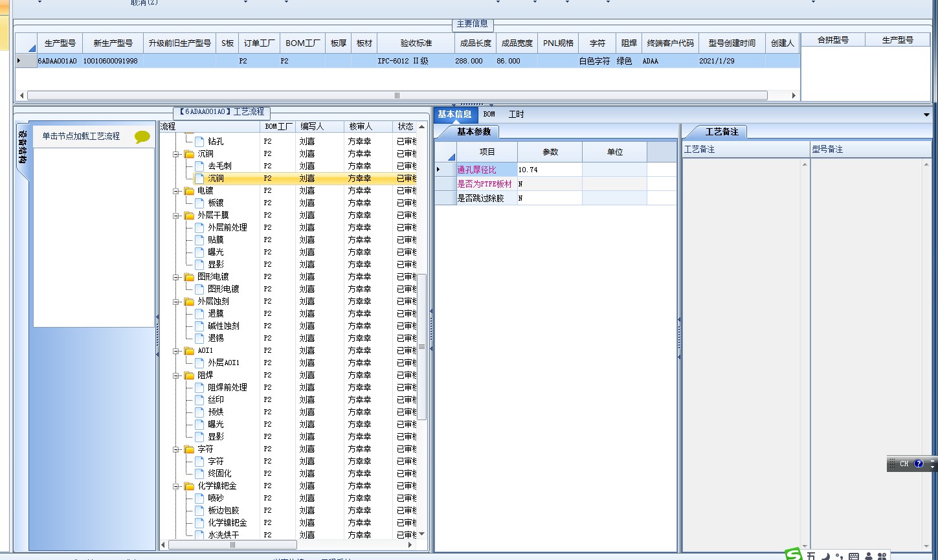Screen dimensions: 938x560
Task: Click document icon beside 碱性蚀刻
Action: coord(199,326)
